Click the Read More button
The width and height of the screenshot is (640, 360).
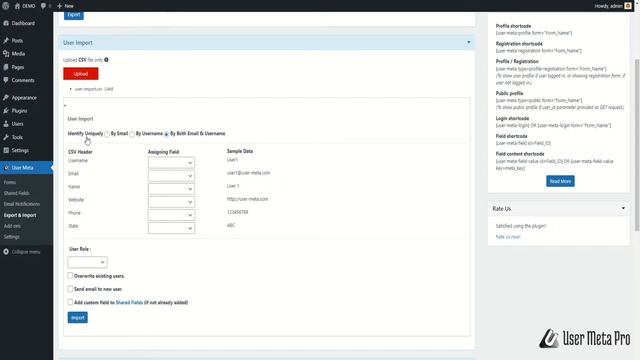pos(560,181)
